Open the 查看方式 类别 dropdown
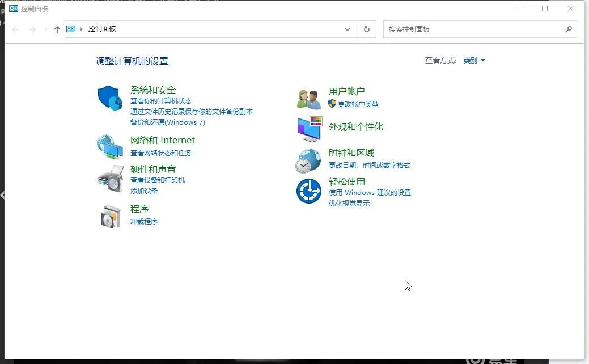Viewport: 589px width, 364px height. pos(473,60)
